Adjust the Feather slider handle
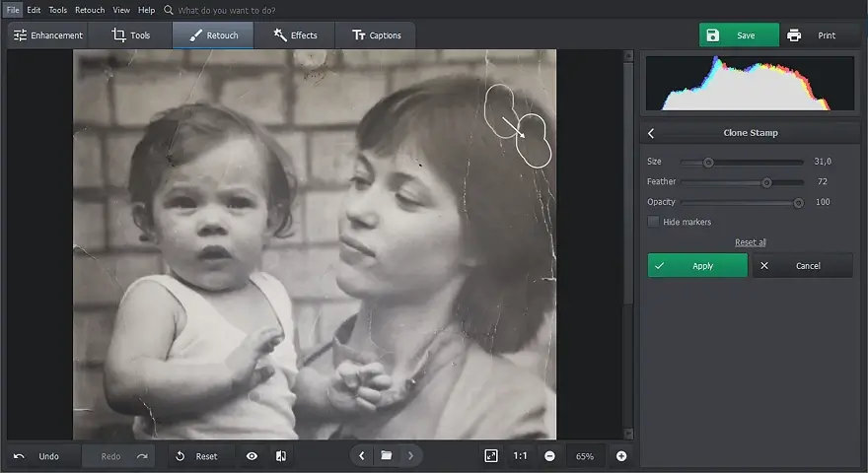This screenshot has height=473, width=868. [766, 182]
